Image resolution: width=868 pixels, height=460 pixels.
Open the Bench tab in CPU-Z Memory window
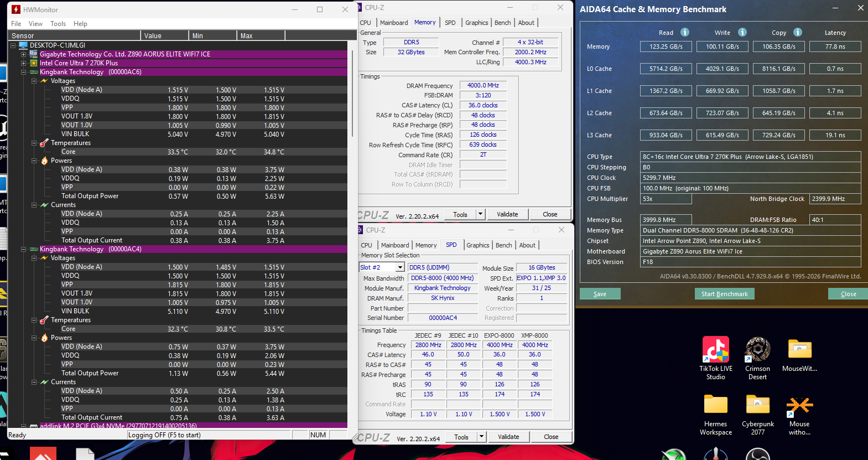tap(503, 23)
